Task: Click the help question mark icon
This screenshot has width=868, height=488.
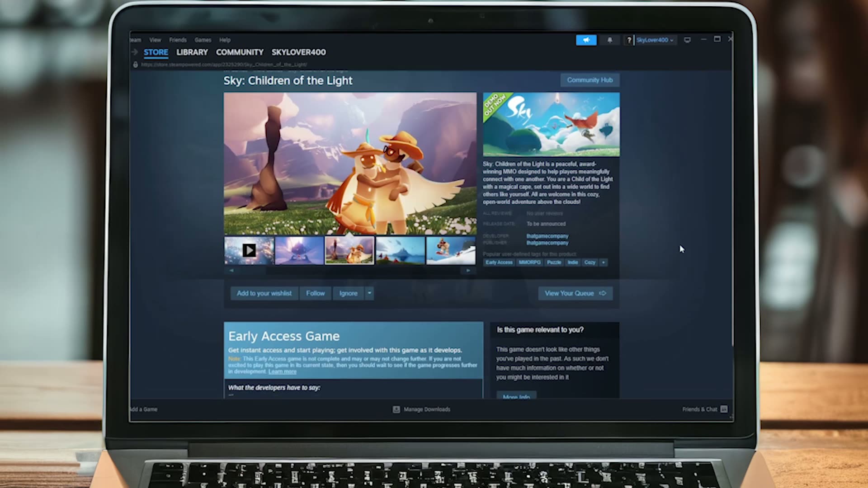Action: point(628,40)
